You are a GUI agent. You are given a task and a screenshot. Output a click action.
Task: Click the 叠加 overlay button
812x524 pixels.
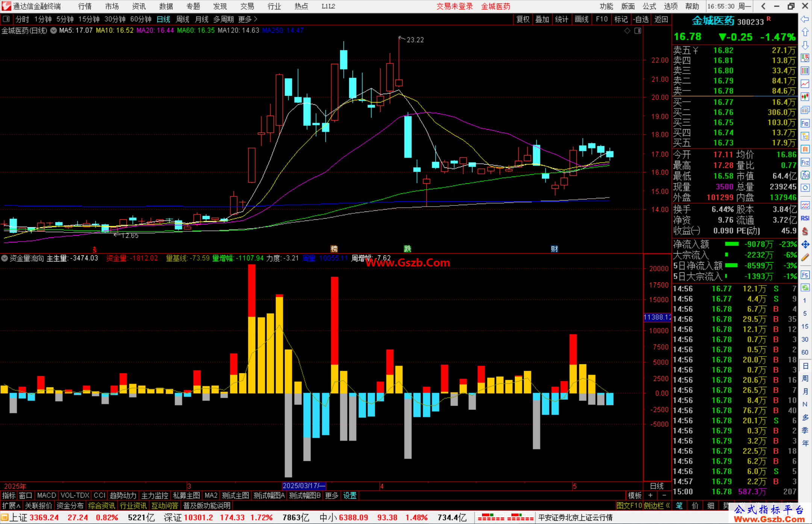click(x=542, y=19)
